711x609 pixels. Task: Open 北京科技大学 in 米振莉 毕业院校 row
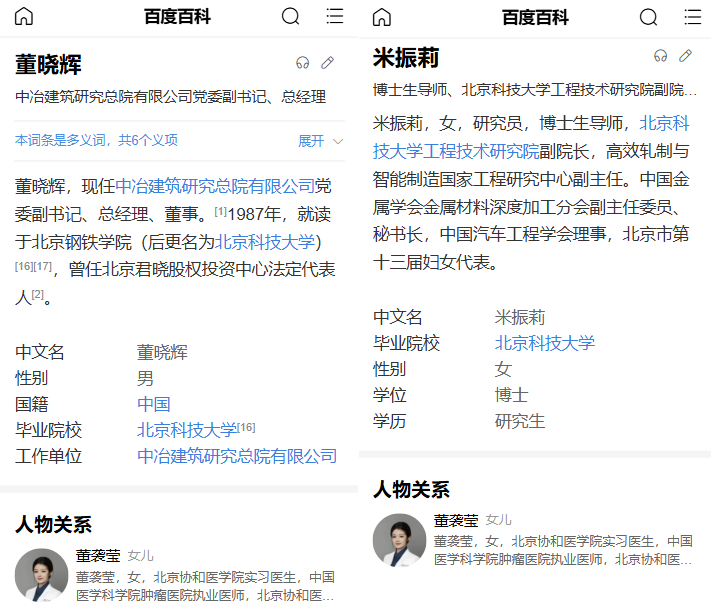click(545, 343)
